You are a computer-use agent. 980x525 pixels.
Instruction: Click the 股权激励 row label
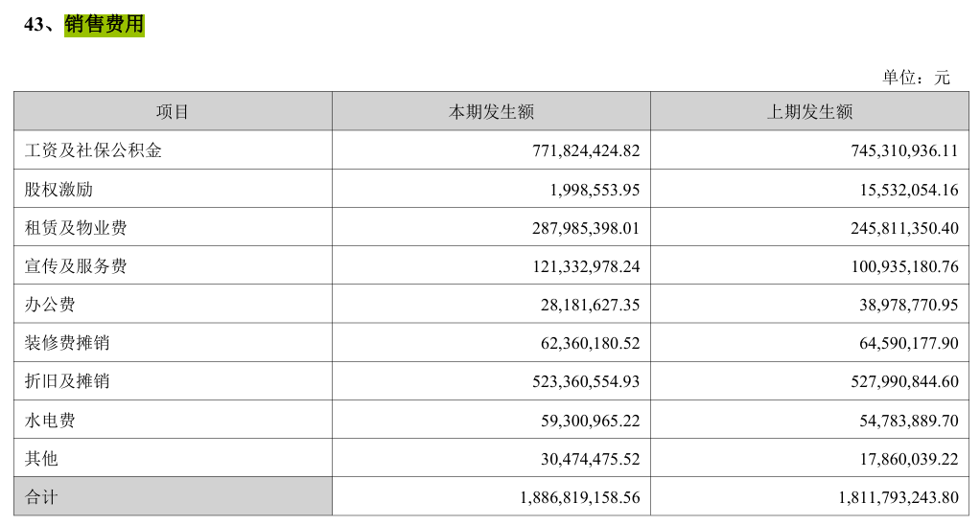58,189
